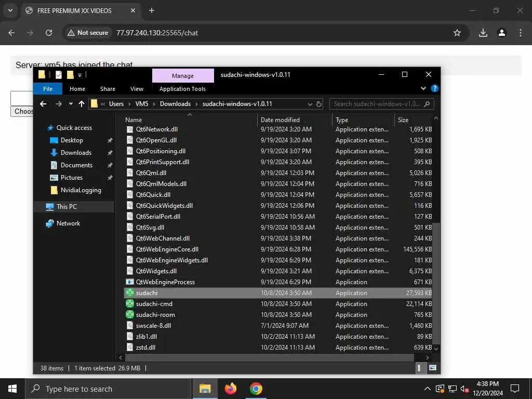Click the volume icon in system tray
This screenshot has height=399, width=532.
(464, 389)
